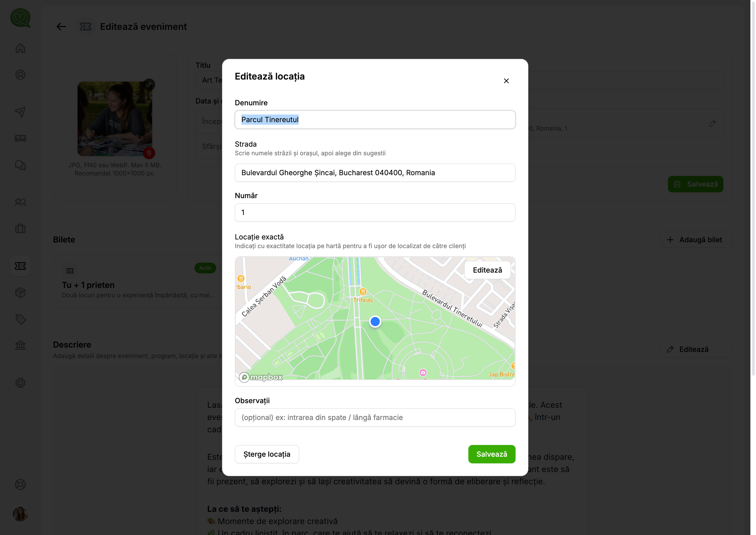
Task: Click the blue location marker on map
Action: pos(375,321)
